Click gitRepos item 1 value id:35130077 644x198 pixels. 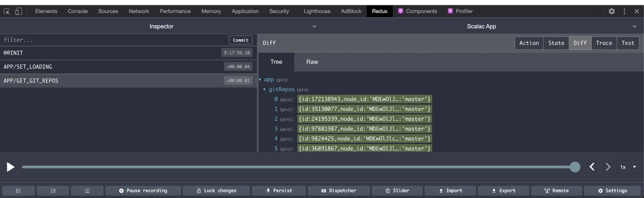(365, 109)
